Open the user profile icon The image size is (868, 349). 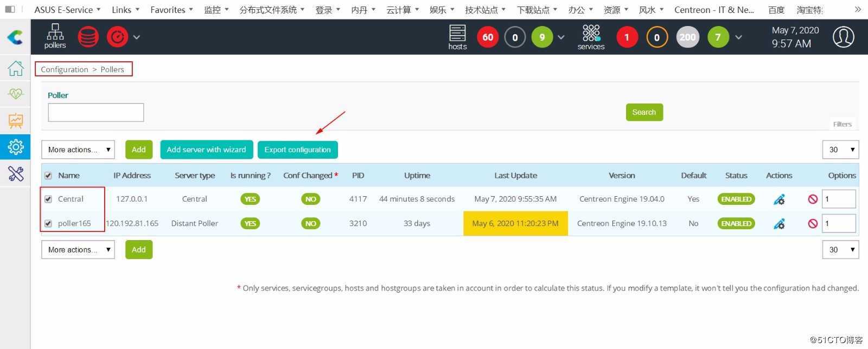click(843, 37)
